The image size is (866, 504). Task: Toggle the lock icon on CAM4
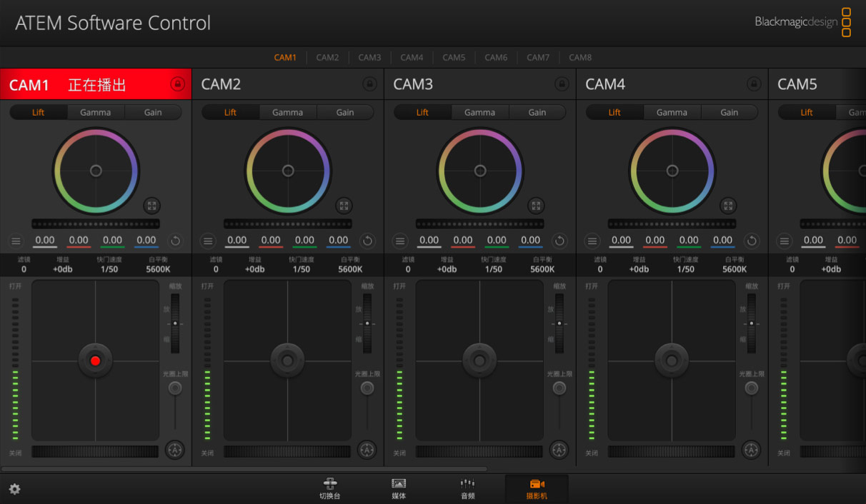point(754,84)
